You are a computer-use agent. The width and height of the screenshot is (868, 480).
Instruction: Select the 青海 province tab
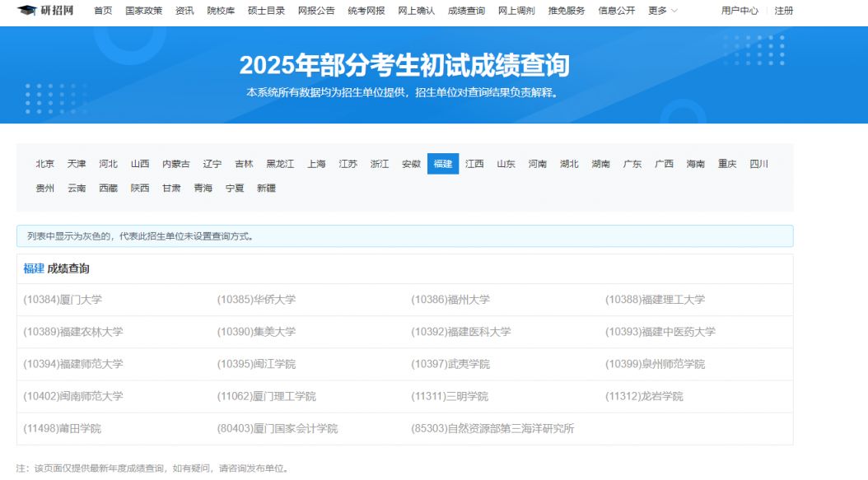pyautogui.click(x=203, y=189)
